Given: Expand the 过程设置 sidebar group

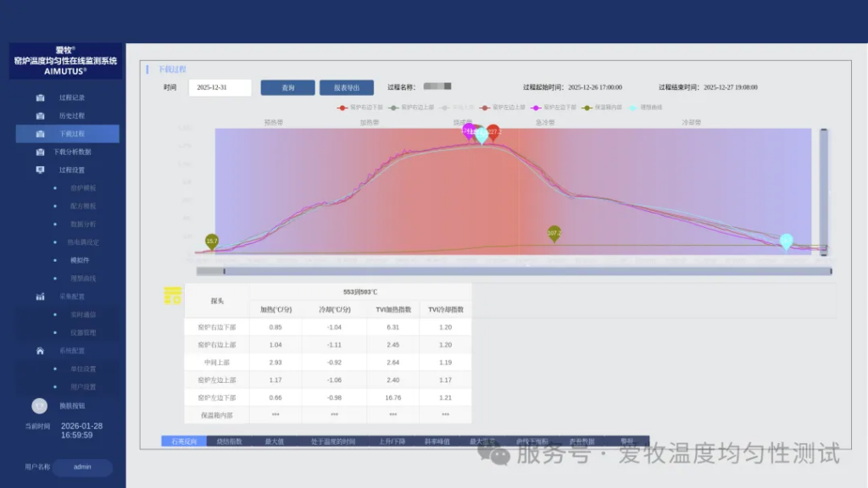Looking at the screenshot, I should coord(71,170).
